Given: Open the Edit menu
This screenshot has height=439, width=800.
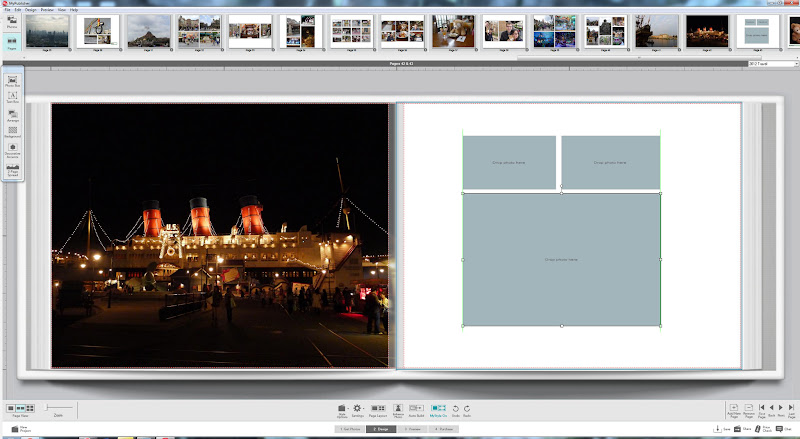Looking at the screenshot, I should click(18, 10).
